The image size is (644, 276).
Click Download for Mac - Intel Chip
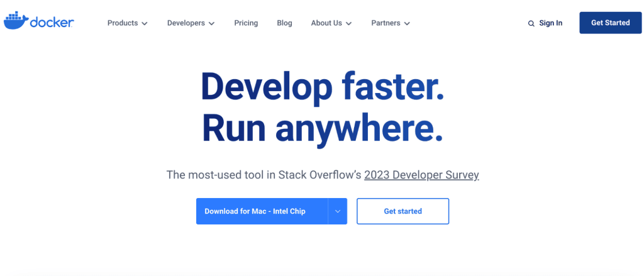tap(262, 211)
